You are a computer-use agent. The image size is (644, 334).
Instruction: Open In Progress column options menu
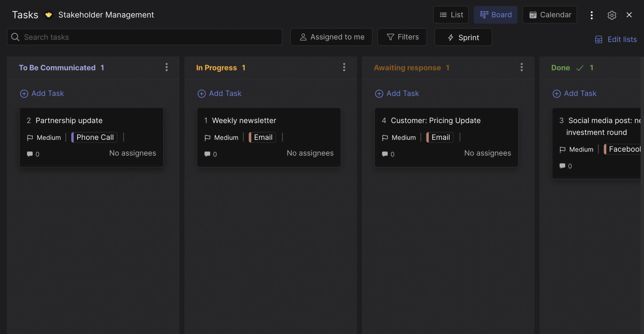344,67
